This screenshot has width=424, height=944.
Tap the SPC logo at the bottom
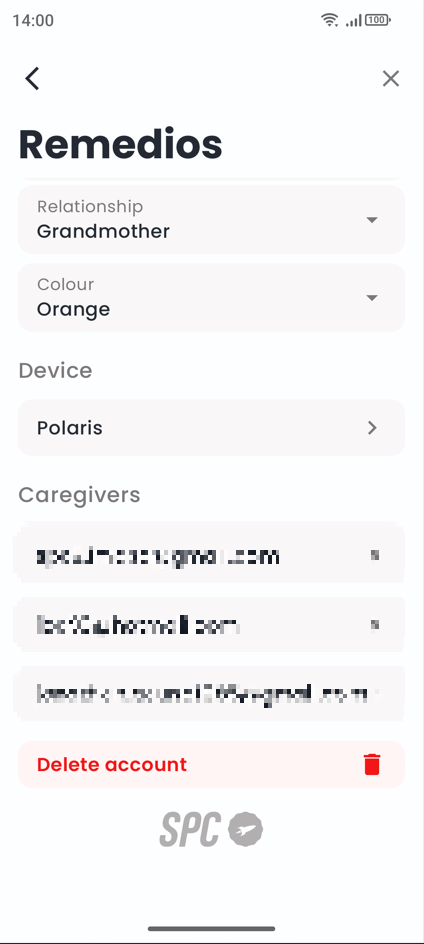(x=211, y=829)
